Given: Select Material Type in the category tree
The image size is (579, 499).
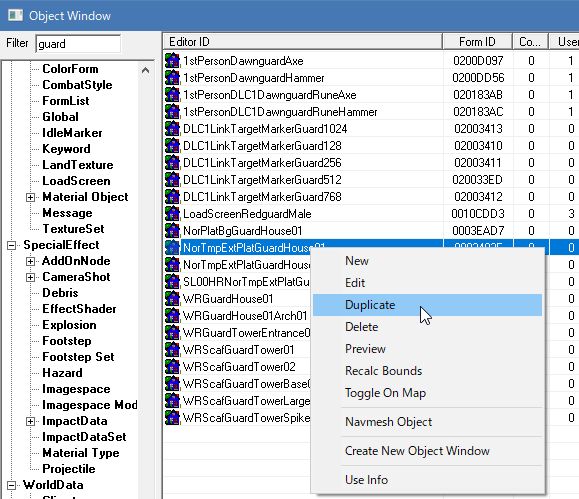Looking at the screenshot, I should 80,453.
